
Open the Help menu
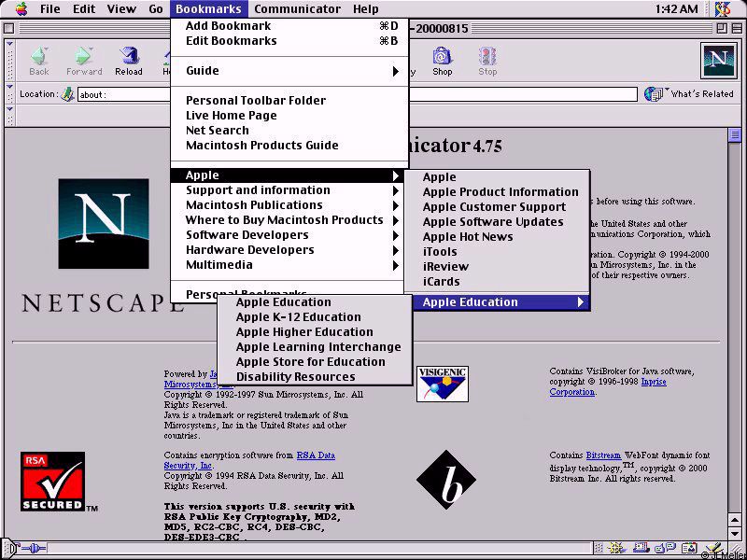click(366, 8)
